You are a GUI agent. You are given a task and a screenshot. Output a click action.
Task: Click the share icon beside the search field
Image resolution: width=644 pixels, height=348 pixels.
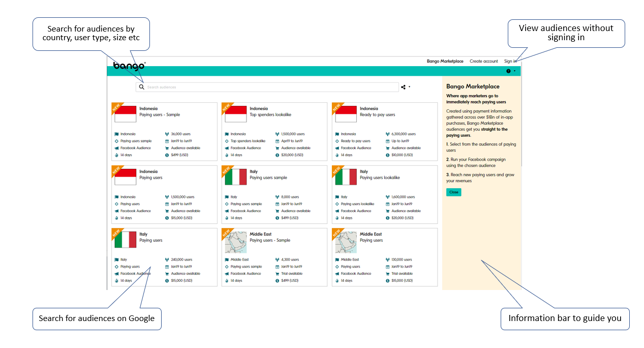[x=404, y=87]
